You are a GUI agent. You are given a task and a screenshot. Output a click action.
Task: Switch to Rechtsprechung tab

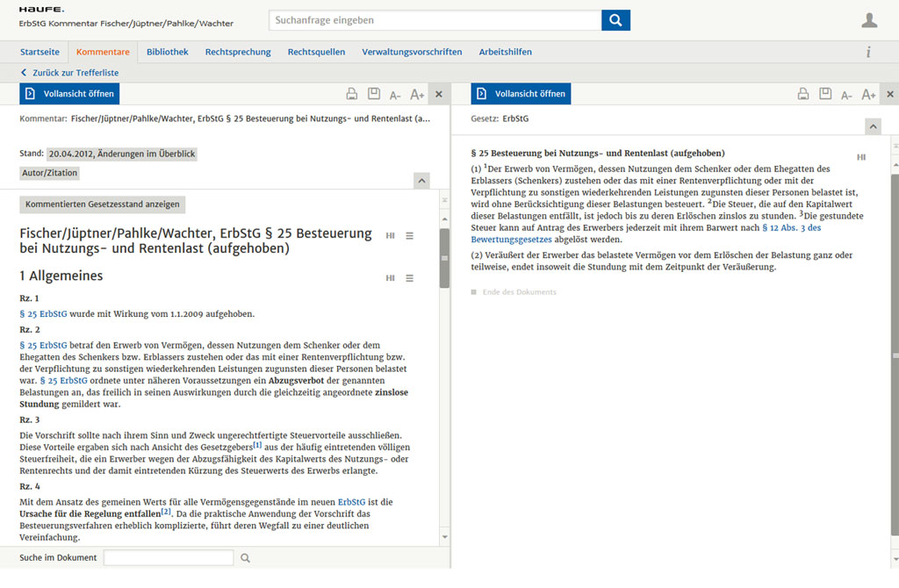coord(238,52)
